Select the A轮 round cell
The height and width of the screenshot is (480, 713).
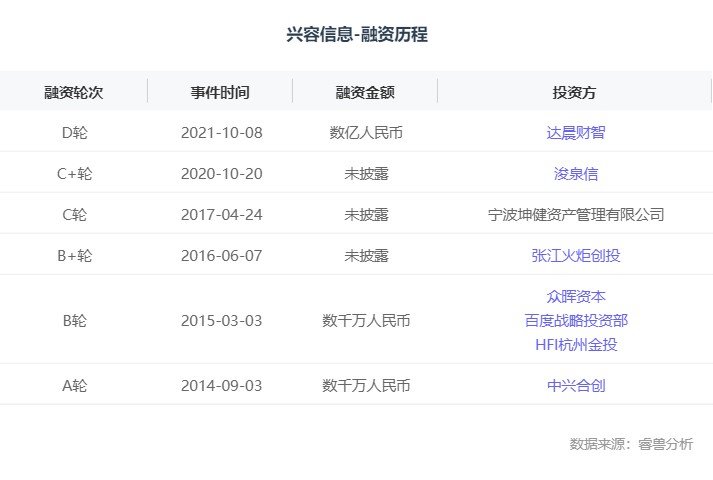click(x=75, y=386)
